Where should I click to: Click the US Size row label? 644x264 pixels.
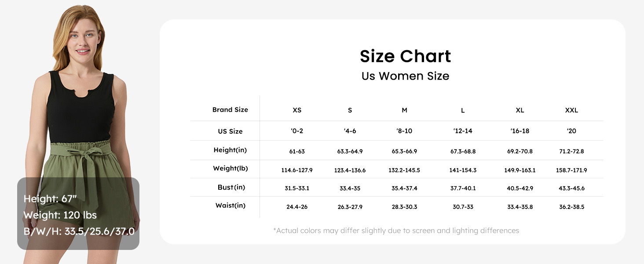click(x=230, y=131)
